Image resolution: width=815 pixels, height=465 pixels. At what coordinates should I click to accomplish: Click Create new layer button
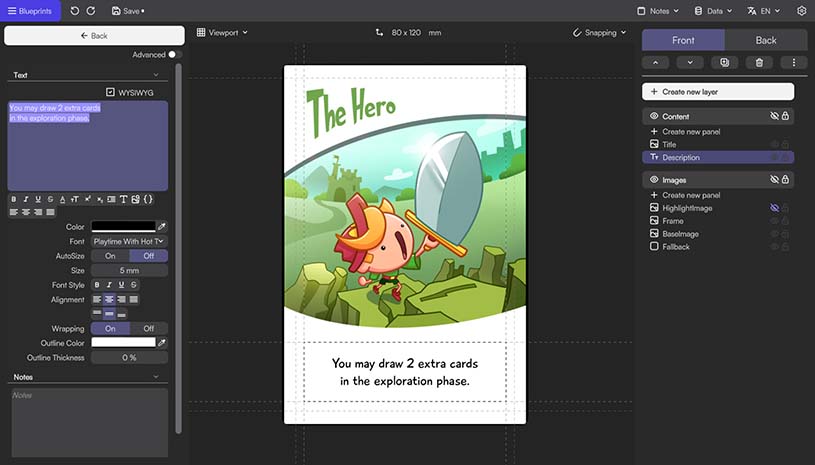(717, 92)
